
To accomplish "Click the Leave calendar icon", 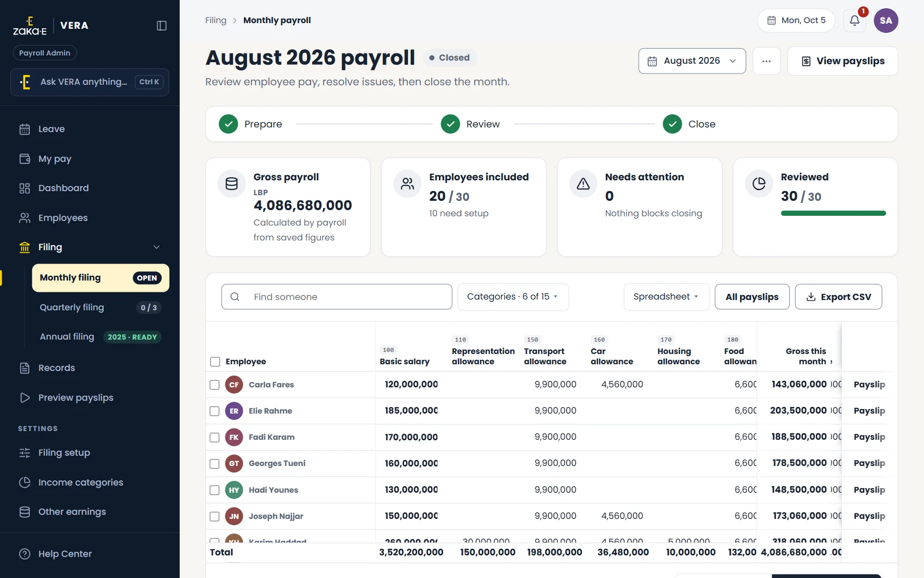I will click(x=25, y=129).
